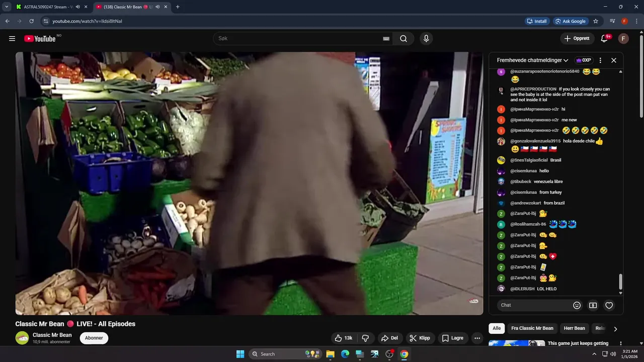Open the 0XP chat points badge

[584, 60]
